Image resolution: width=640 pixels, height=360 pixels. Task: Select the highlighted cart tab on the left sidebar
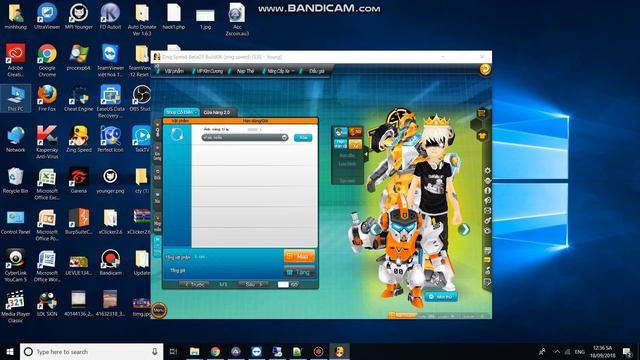pyautogui.click(x=157, y=246)
